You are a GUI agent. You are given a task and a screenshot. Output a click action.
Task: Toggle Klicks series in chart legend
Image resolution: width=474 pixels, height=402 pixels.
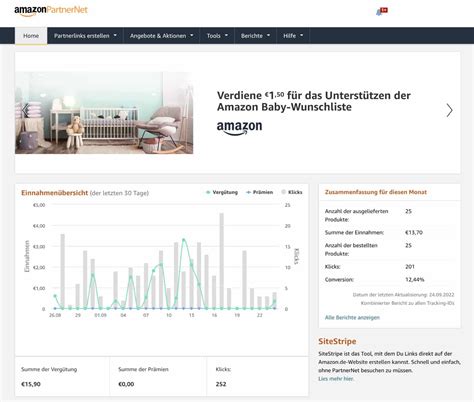tap(292, 192)
